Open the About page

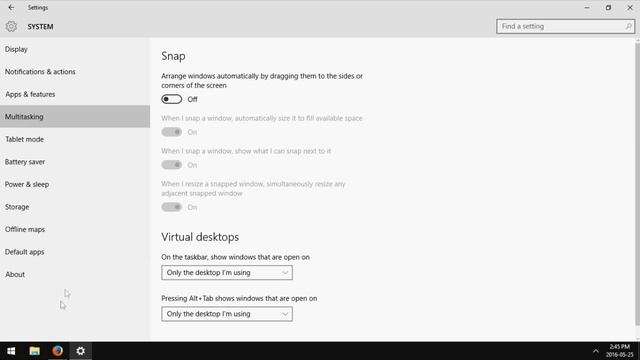coord(75,274)
